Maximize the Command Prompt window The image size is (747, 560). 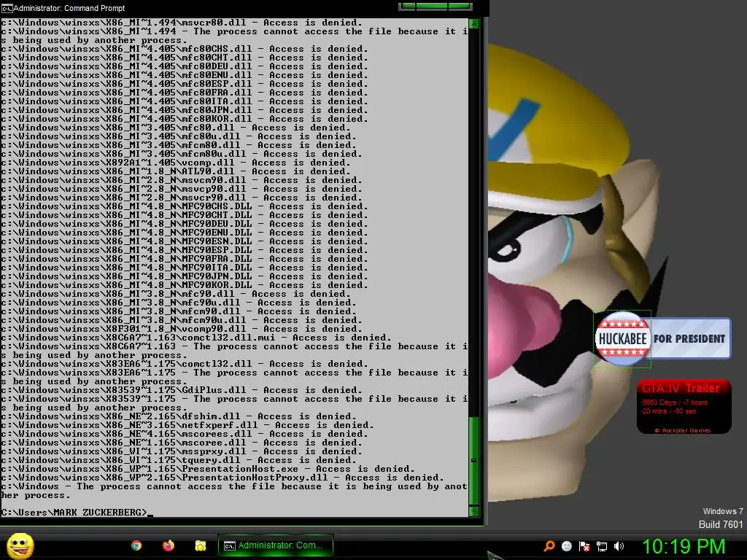tap(432, 6)
